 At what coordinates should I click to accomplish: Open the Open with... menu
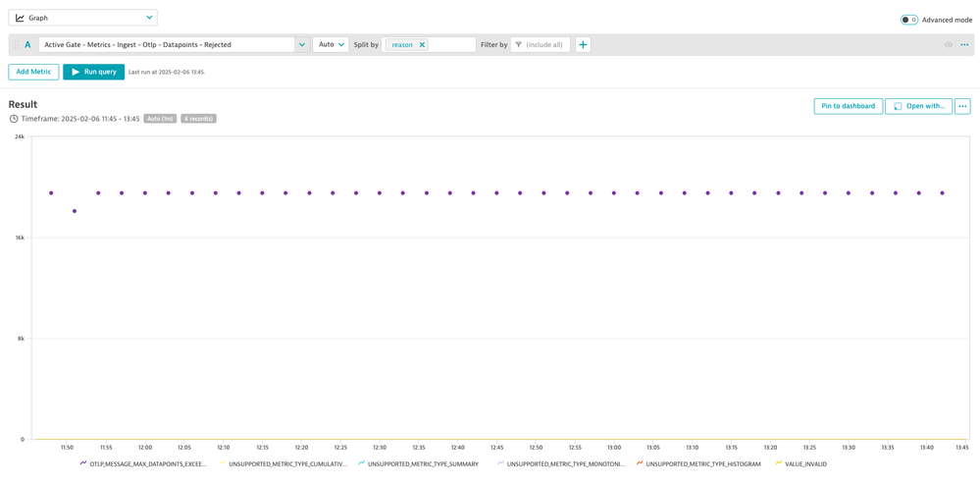click(x=918, y=106)
